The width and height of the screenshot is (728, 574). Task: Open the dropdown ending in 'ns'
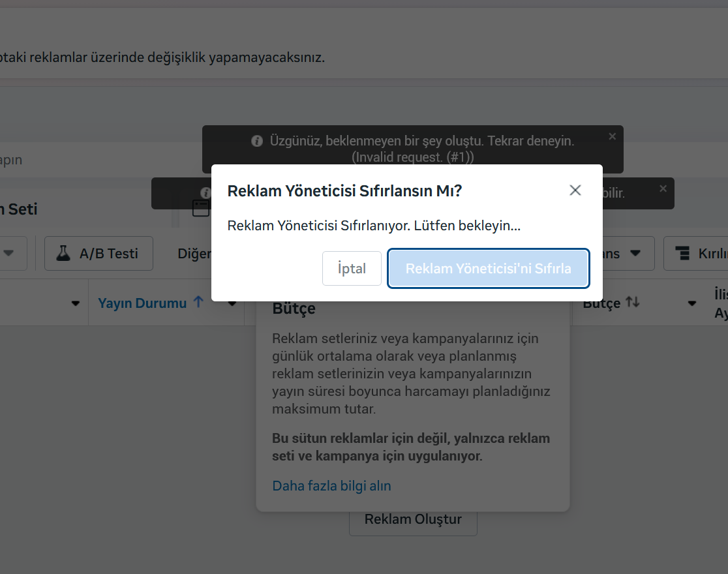(629, 254)
